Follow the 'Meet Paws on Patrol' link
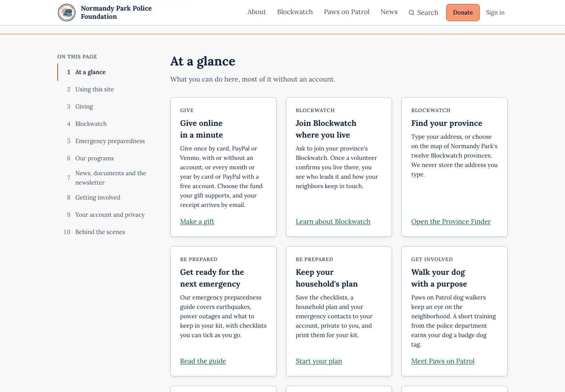The height and width of the screenshot is (392, 565). pos(443,361)
